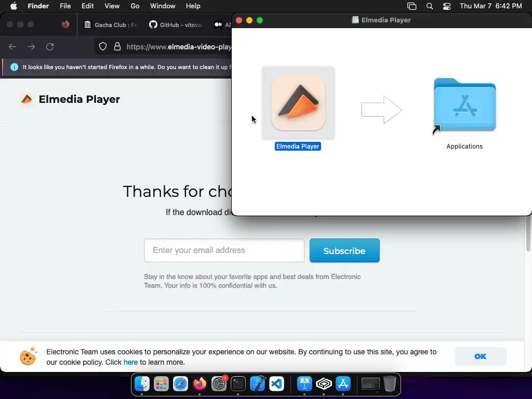Open the Trash in the Dock
This screenshot has height=399, width=532.
pyautogui.click(x=390, y=384)
